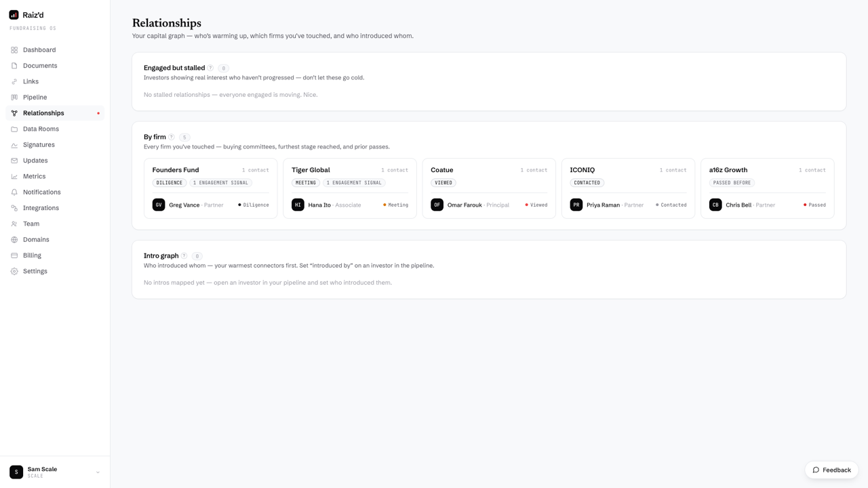Click Hana Ito contact name
Screen dimensions: 868x488
tap(319, 205)
